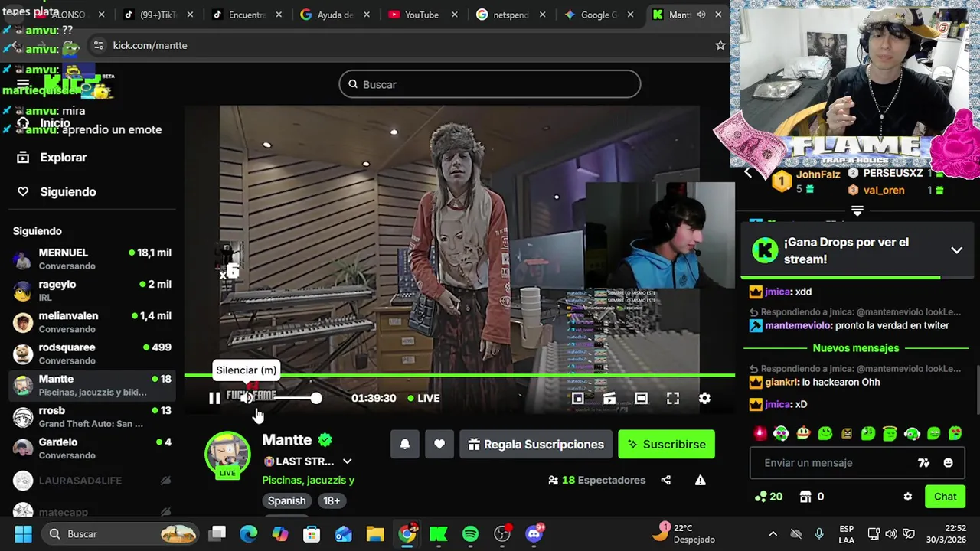Enter fullscreen with the fullscreen icon
The width and height of the screenshot is (980, 551).
[x=673, y=398]
